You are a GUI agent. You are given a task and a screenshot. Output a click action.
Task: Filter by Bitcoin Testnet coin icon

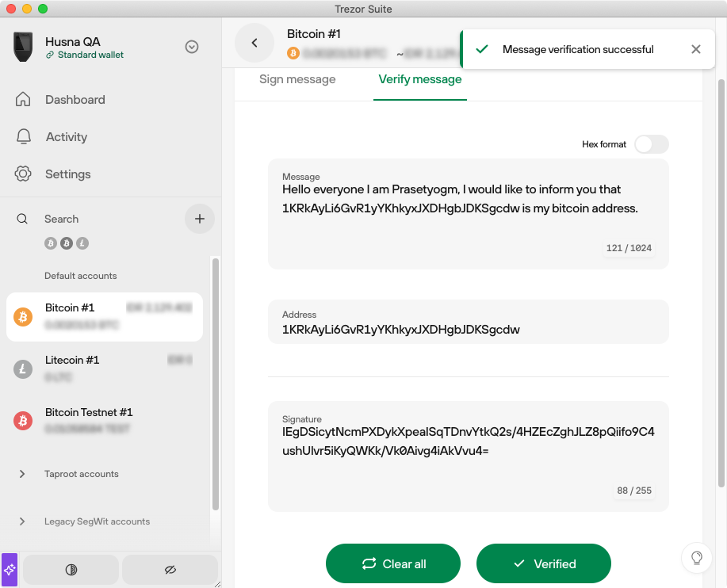coord(67,243)
